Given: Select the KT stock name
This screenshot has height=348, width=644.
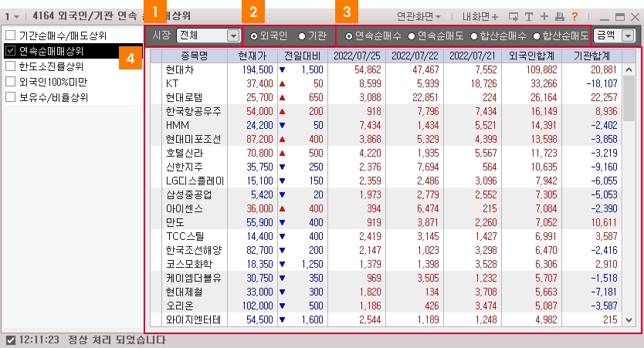Looking at the screenshot, I should [x=172, y=83].
